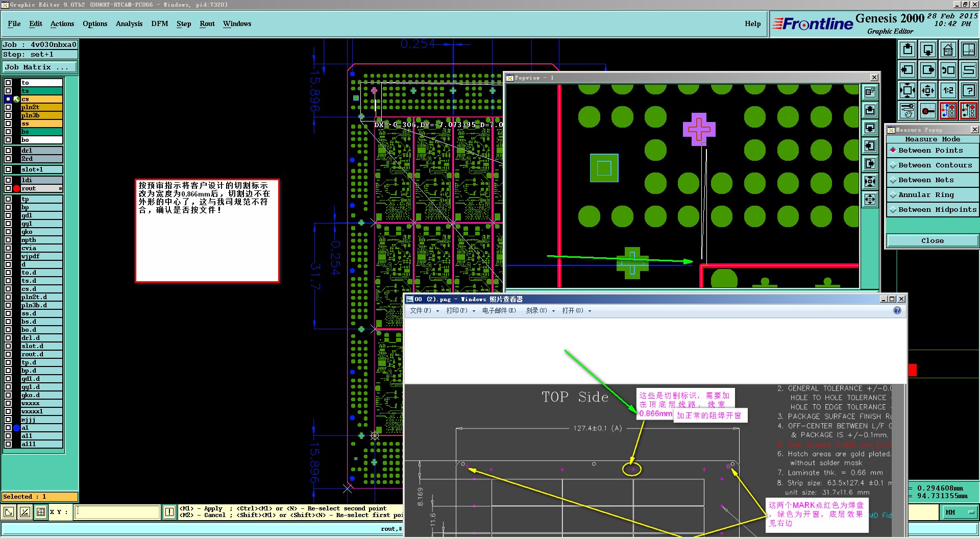Viewport: 980px width, 539px height.
Task: Click zoom-in icon in Popview toolbar
Action: [x=870, y=182]
